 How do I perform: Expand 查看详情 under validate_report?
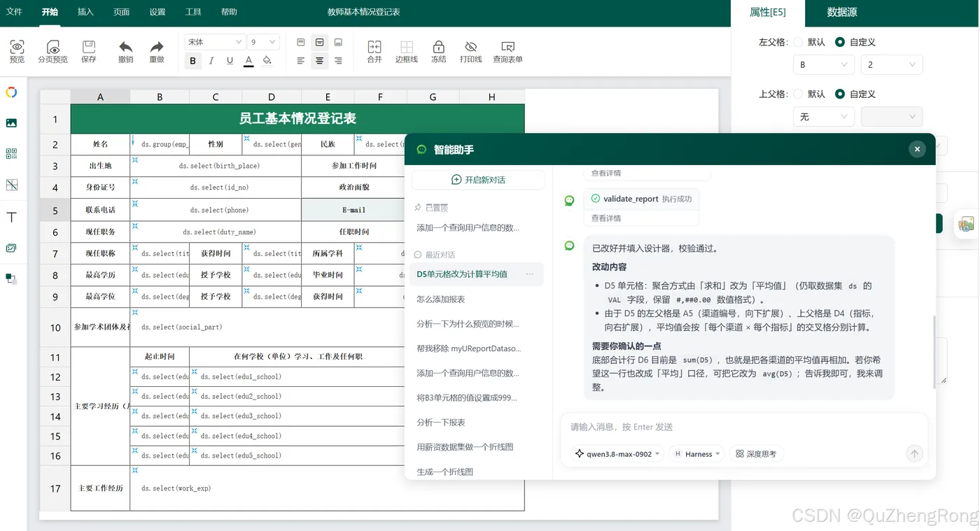click(606, 218)
